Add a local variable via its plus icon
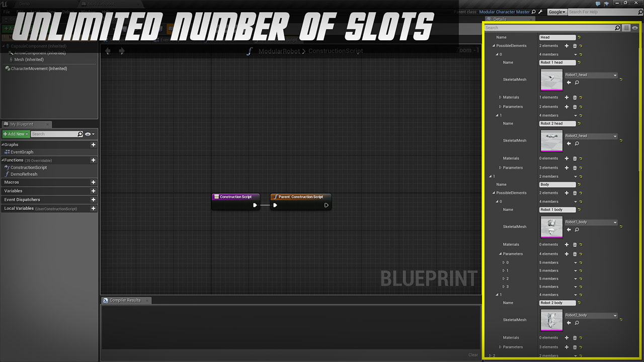Image resolution: width=644 pixels, height=362 pixels. 93,209
